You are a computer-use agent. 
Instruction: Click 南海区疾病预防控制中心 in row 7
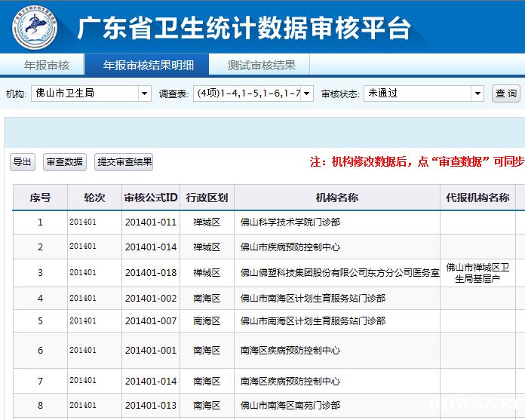(x=290, y=382)
